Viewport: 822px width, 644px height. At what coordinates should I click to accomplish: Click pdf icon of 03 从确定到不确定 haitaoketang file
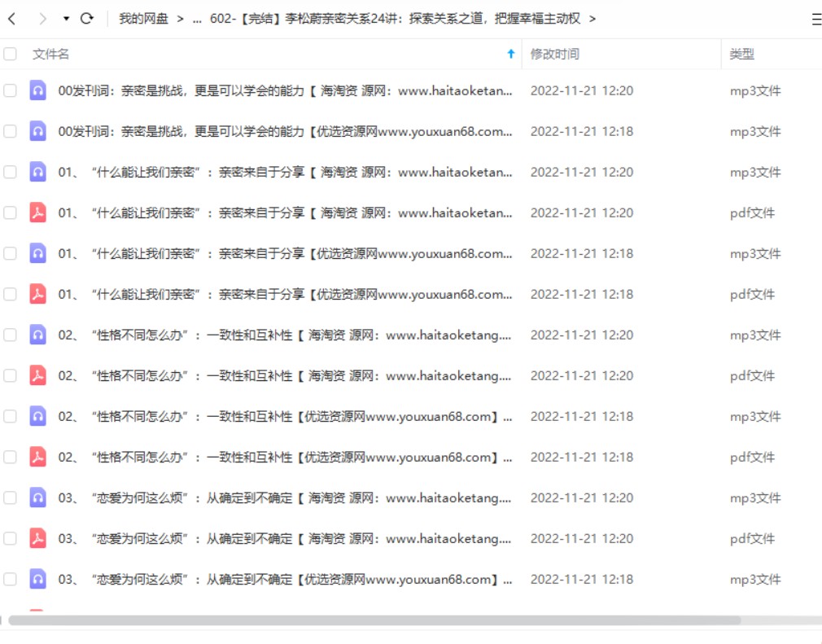(x=37, y=539)
